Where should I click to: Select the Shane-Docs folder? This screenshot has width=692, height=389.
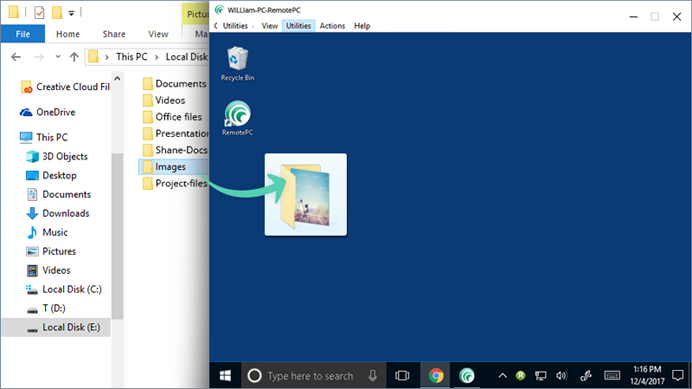(175, 150)
